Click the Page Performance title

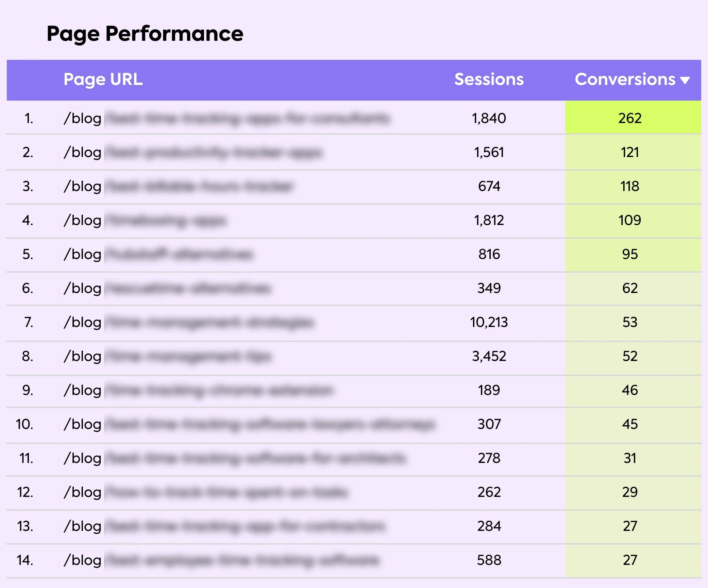pos(145,34)
